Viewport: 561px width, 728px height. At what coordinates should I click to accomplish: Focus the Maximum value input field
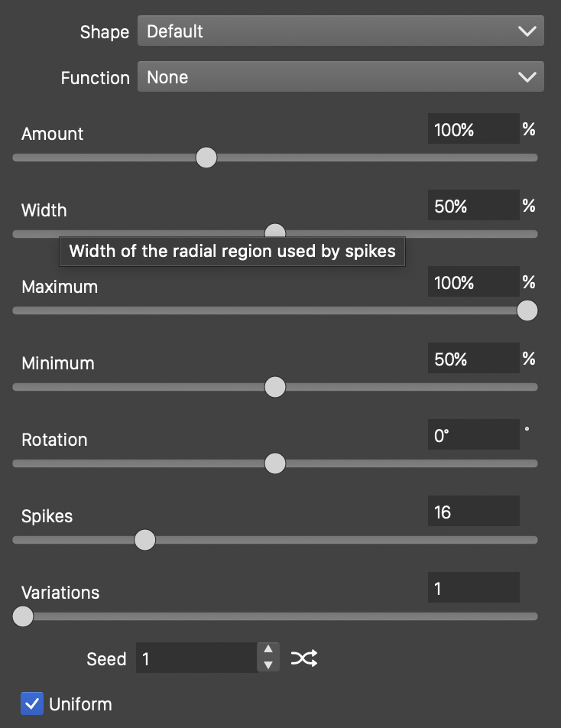473,282
